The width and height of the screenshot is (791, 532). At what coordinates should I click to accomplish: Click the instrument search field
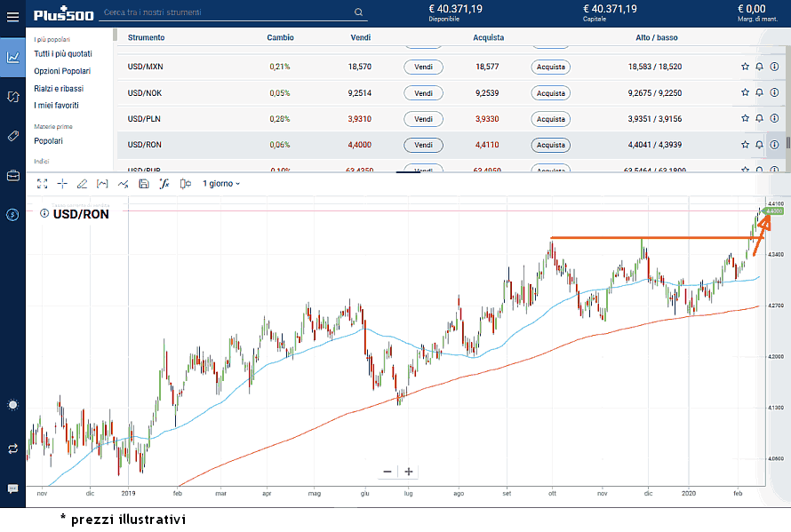point(227,12)
